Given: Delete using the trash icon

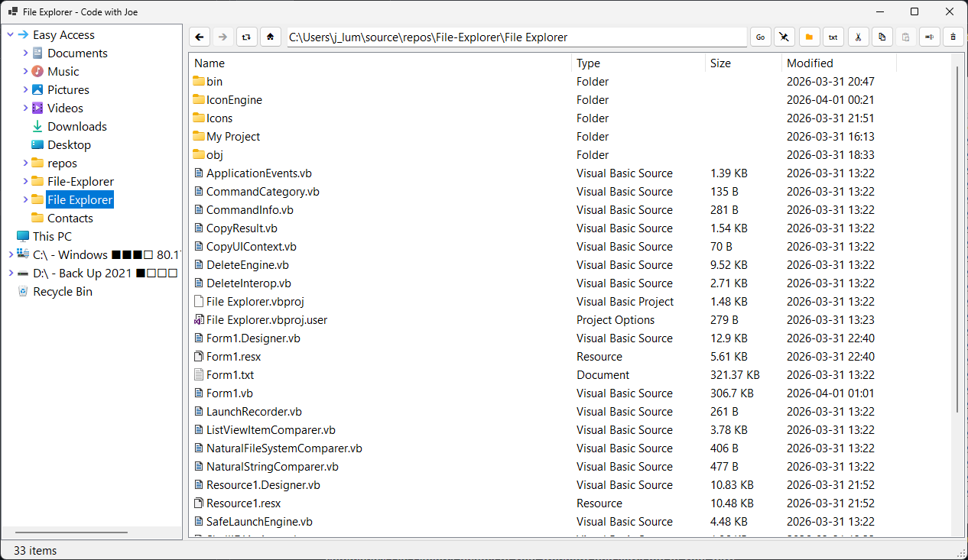Looking at the screenshot, I should click(x=953, y=36).
